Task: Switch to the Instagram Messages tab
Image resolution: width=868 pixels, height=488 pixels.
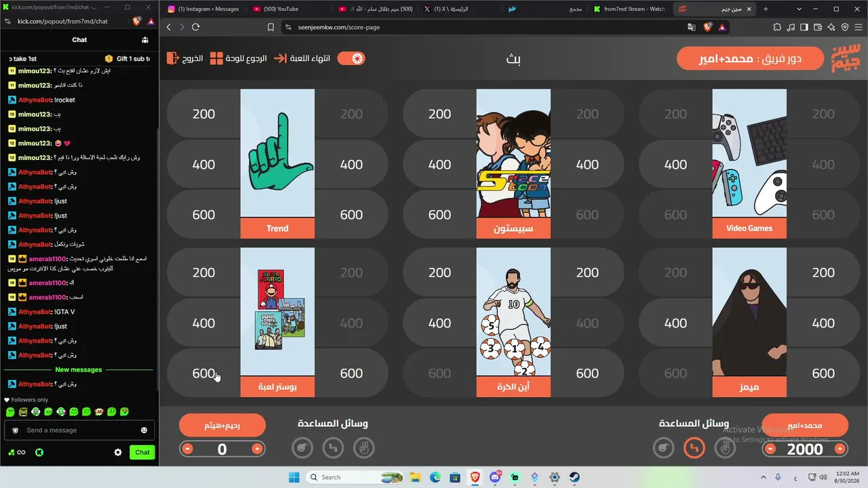Action: pyautogui.click(x=203, y=9)
